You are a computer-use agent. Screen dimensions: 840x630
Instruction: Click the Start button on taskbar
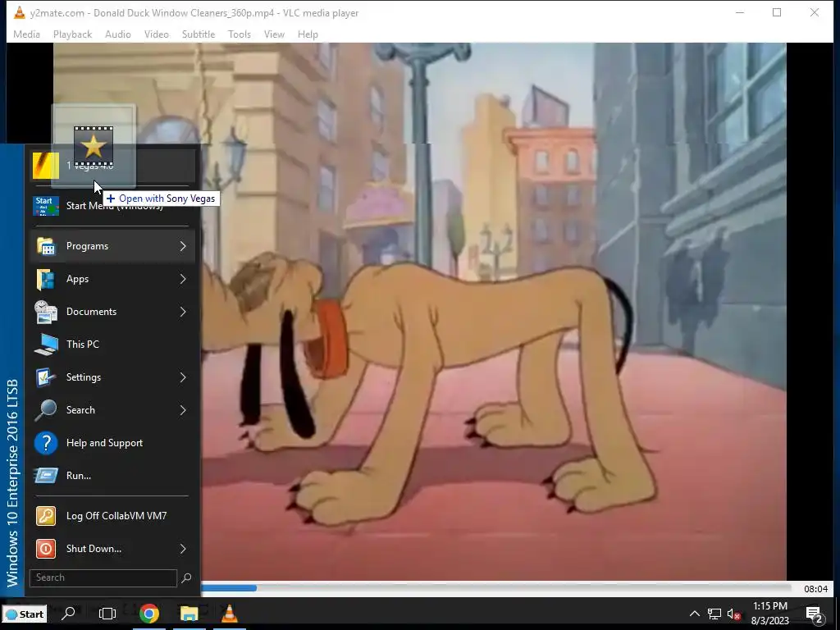[25, 614]
